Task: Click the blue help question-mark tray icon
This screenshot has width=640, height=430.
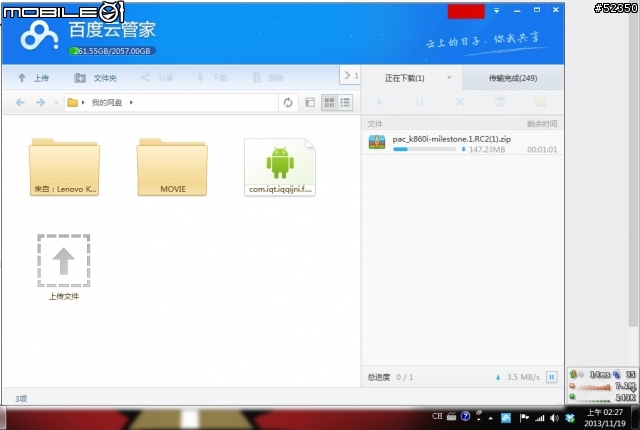Action: coord(465,416)
